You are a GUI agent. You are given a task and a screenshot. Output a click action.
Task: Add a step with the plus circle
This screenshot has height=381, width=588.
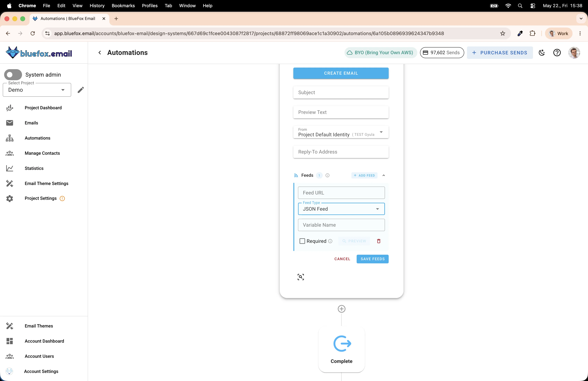pyautogui.click(x=341, y=309)
